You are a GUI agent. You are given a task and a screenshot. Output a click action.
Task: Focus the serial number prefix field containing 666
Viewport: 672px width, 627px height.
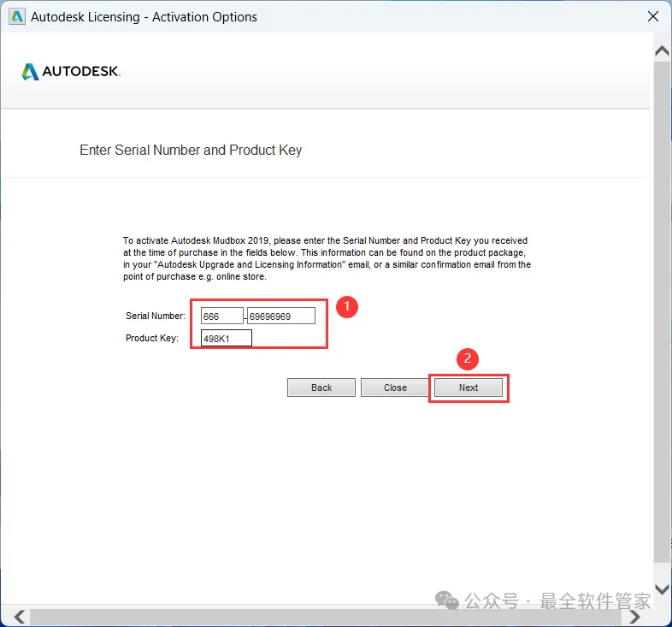pos(222,316)
